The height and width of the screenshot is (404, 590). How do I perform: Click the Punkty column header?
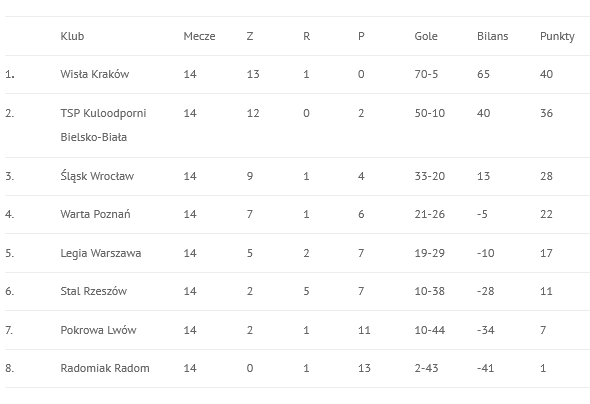(557, 36)
